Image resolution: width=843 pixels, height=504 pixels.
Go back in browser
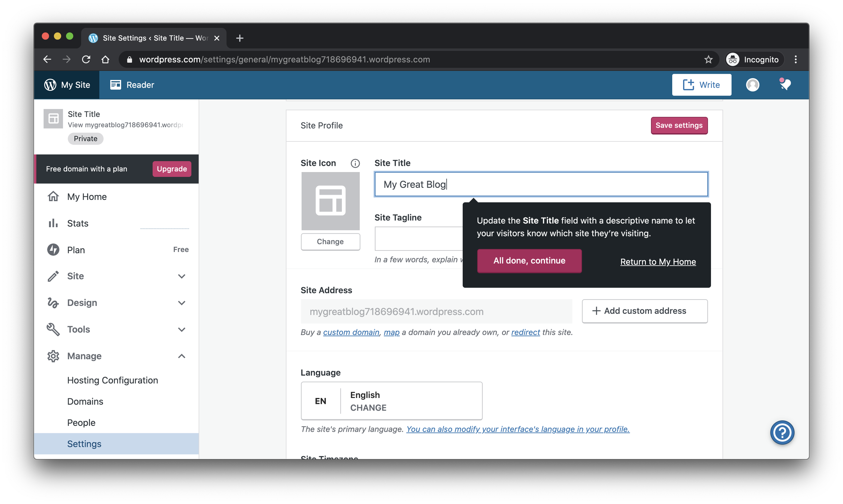click(x=47, y=60)
